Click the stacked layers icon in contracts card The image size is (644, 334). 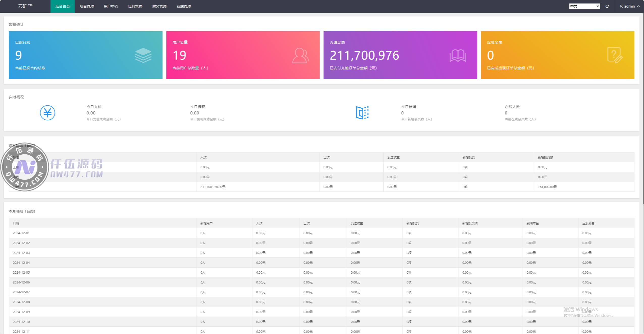[143, 55]
